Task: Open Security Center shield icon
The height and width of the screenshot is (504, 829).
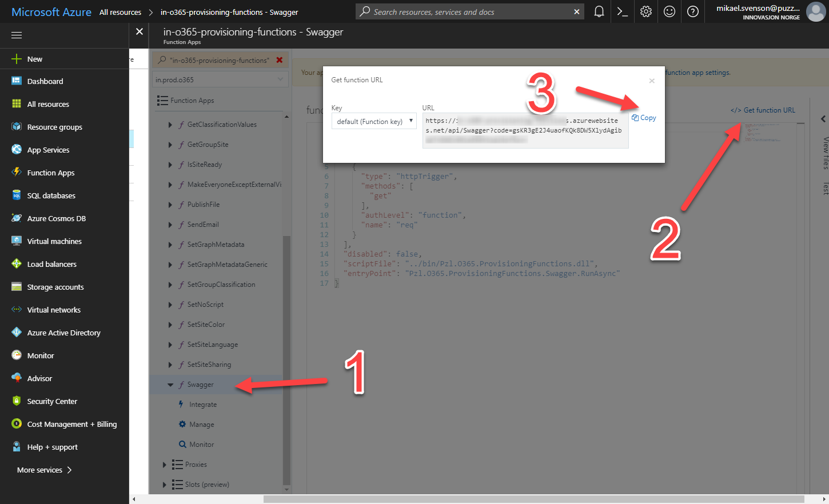Action: pyautogui.click(x=17, y=401)
